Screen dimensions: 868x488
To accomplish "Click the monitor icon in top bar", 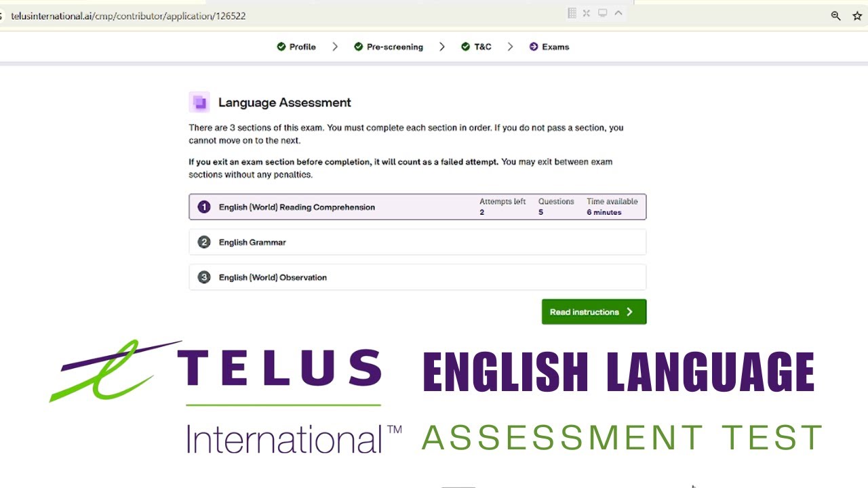I will 602,13.
